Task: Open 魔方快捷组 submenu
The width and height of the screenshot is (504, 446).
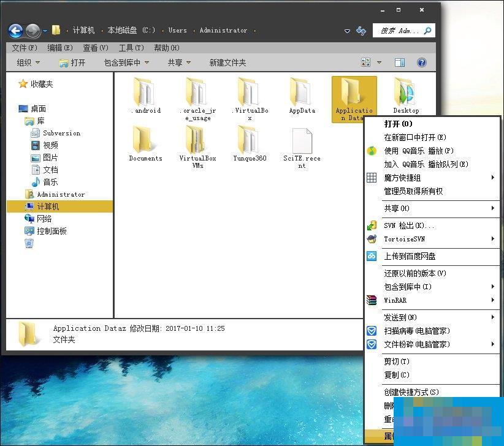Action: click(433, 178)
